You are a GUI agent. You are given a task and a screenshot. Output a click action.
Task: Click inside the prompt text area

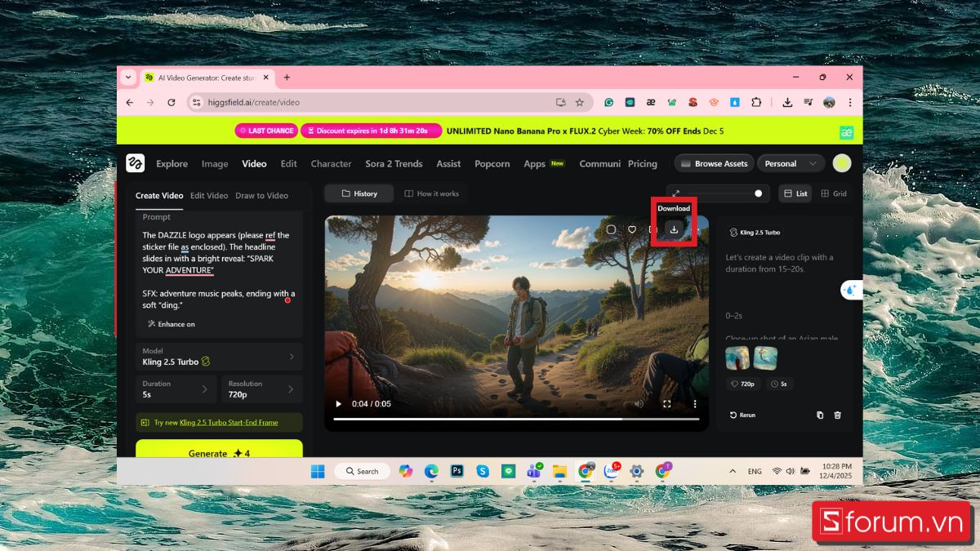coord(219,269)
